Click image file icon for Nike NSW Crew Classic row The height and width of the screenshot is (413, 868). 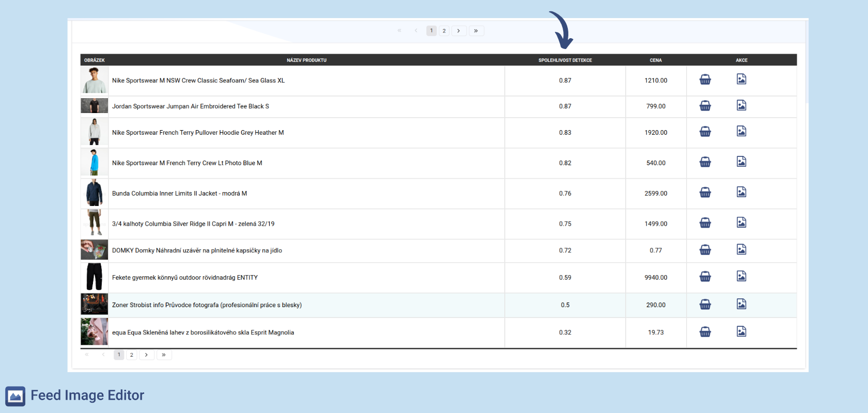[x=741, y=79]
